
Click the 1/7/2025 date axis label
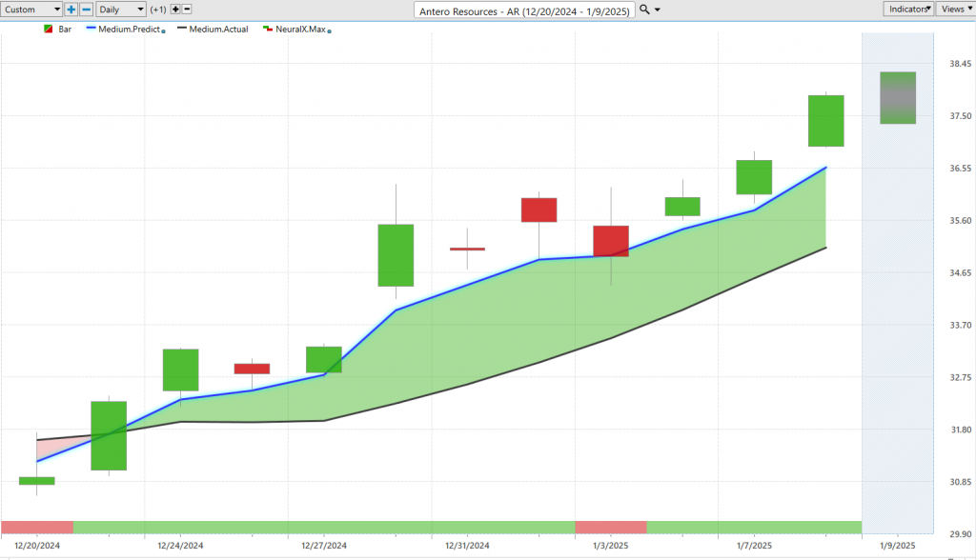tap(754, 546)
